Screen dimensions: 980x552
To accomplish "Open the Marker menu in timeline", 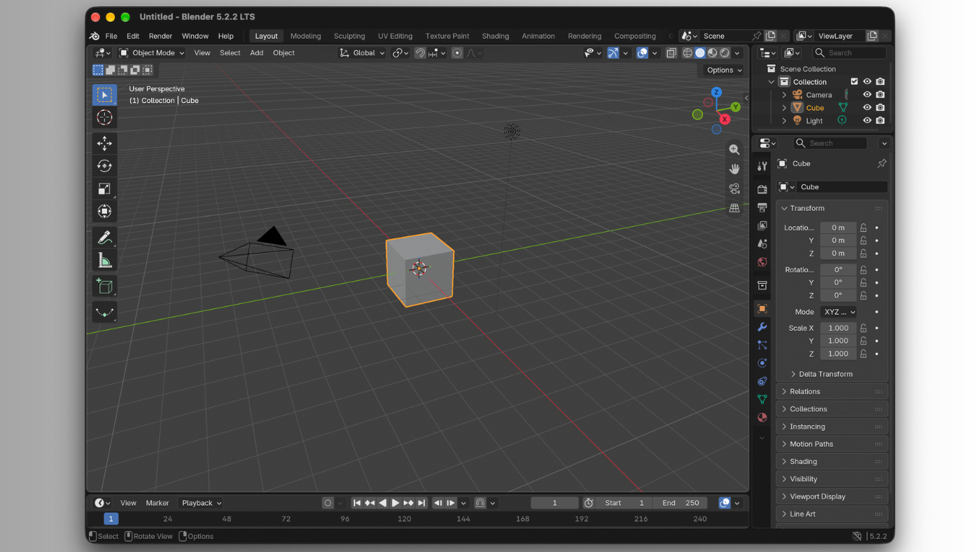I will pyautogui.click(x=157, y=503).
